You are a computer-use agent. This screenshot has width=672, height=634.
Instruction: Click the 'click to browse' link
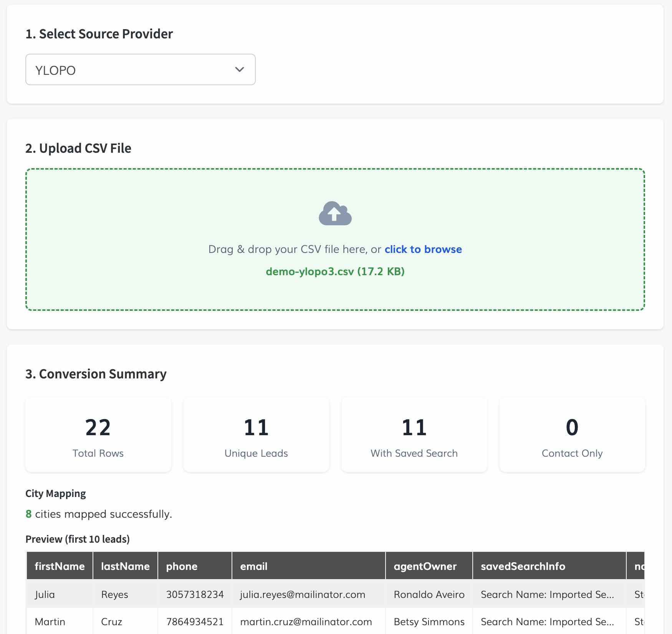click(x=423, y=249)
